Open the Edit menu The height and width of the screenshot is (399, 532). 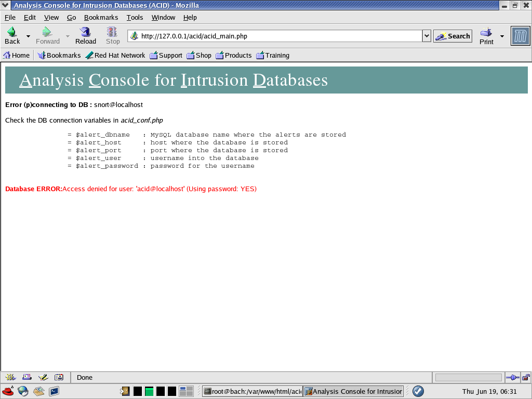pos(30,17)
